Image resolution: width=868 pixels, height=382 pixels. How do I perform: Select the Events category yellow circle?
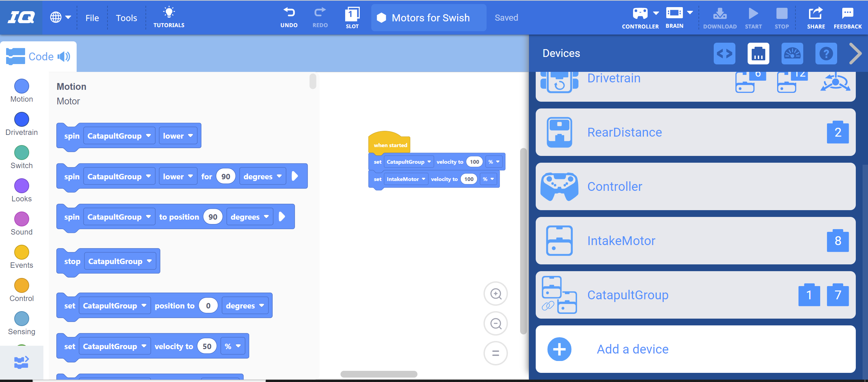[22, 252]
